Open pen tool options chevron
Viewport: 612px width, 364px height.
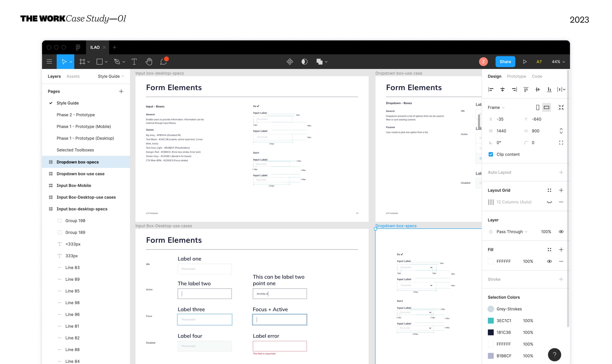(x=124, y=62)
